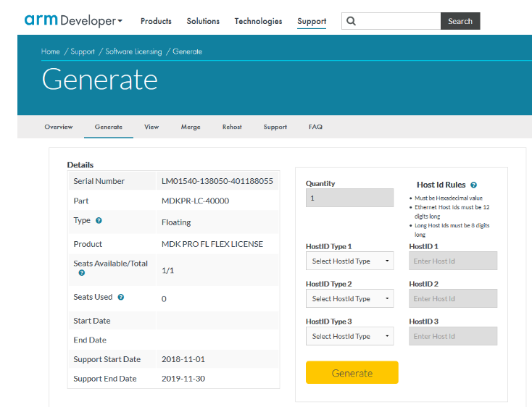Click the Seats Used value 0
The height and width of the screenshot is (407, 532).
[x=164, y=299]
